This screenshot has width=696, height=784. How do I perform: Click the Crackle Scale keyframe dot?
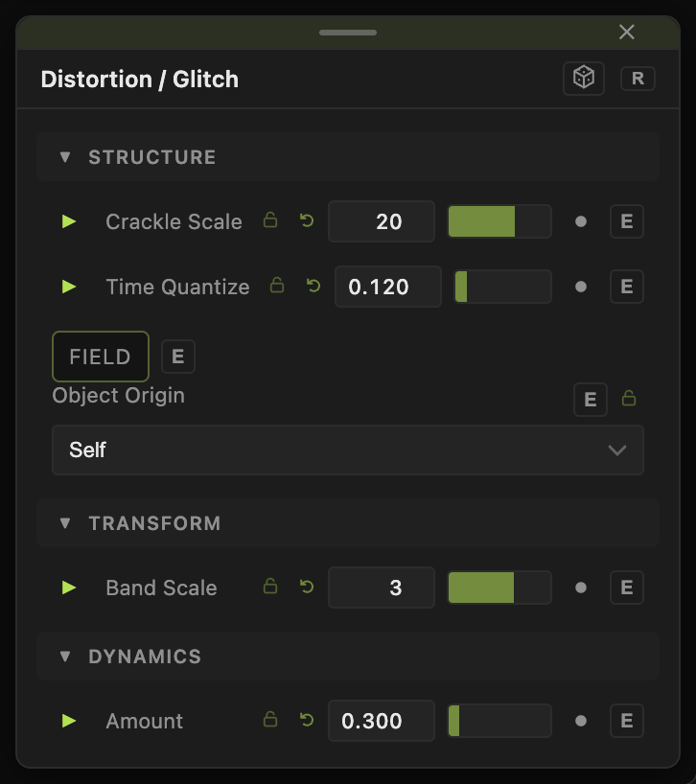581,221
